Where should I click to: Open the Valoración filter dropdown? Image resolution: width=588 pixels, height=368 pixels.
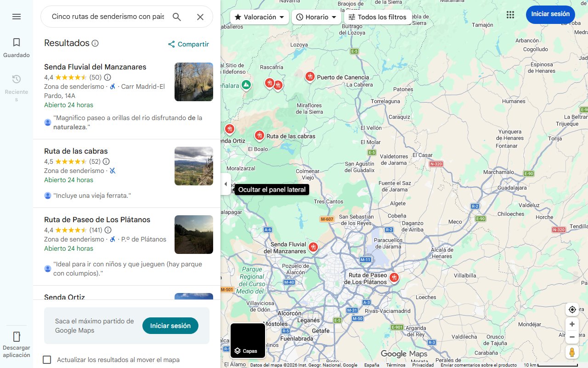[259, 17]
